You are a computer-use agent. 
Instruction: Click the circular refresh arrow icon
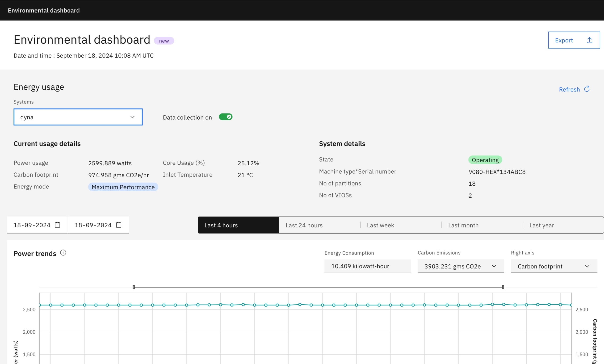pos(587,89)
